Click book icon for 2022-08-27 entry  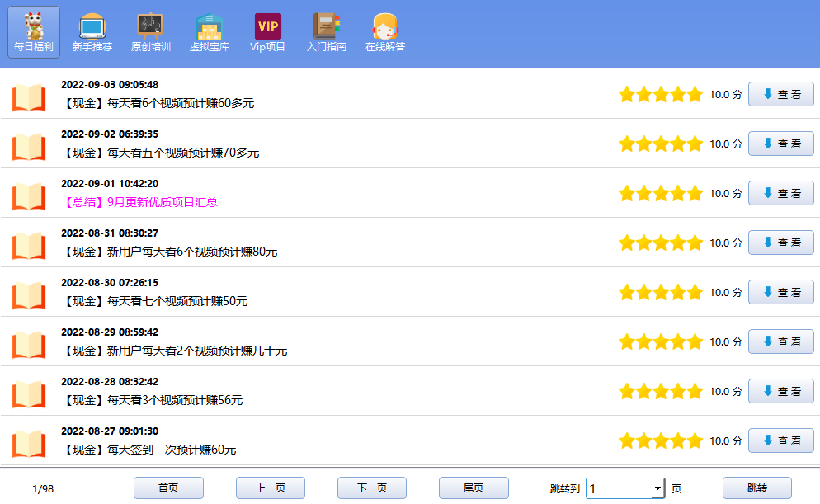pos(29,444)
